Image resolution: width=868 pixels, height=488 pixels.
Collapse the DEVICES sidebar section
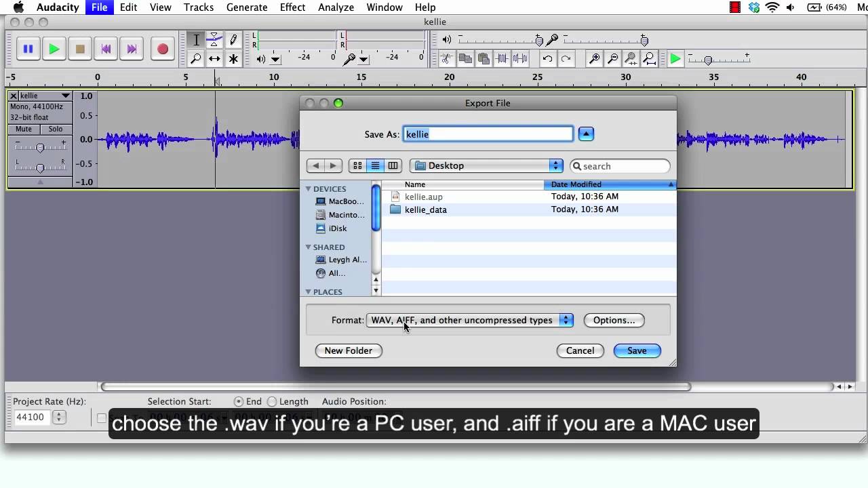[x=309, y=189]
